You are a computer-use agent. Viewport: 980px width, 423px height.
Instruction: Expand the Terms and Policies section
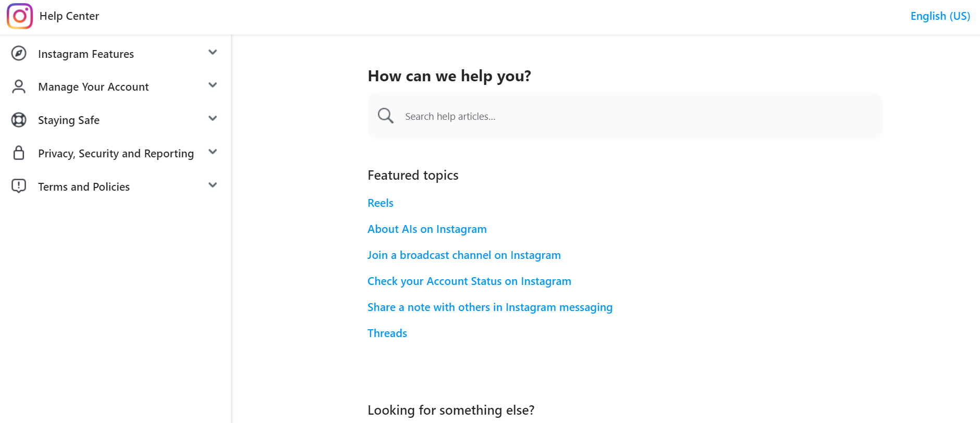coord(213,185)
